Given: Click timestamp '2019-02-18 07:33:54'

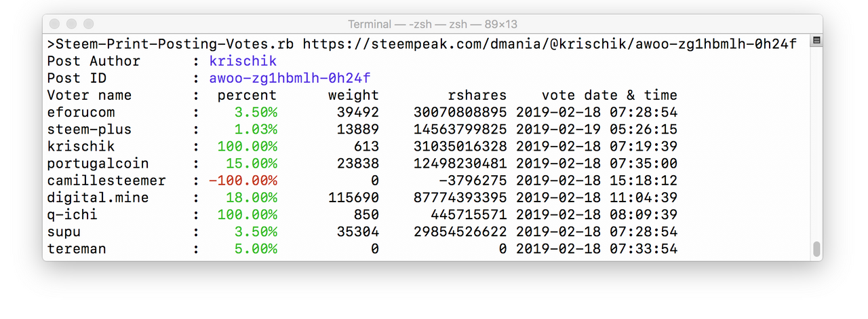Looking at the screenshot, I should click(597, 248).
